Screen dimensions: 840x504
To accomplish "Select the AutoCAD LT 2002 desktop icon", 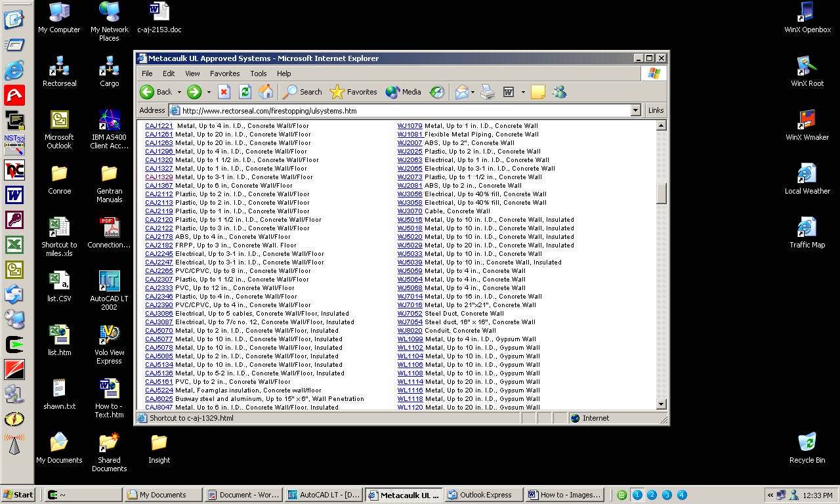I will pyautogui.click(x=109, y=291).
